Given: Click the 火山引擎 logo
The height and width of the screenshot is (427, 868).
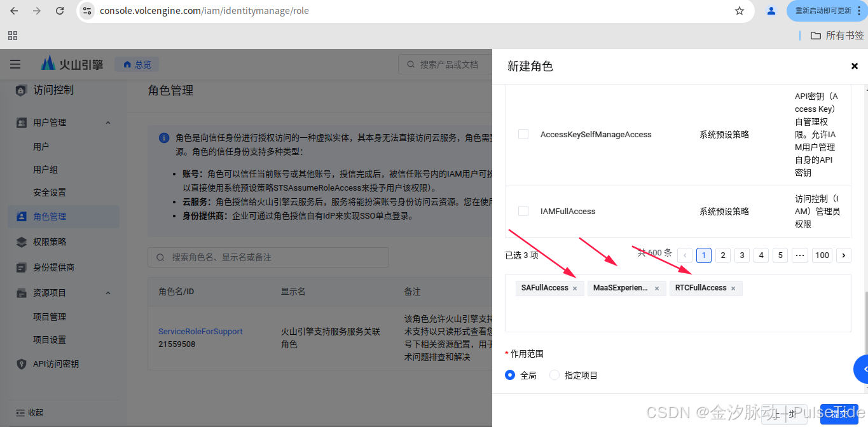Looking at the screenshot, I should (x=72, y=64).
